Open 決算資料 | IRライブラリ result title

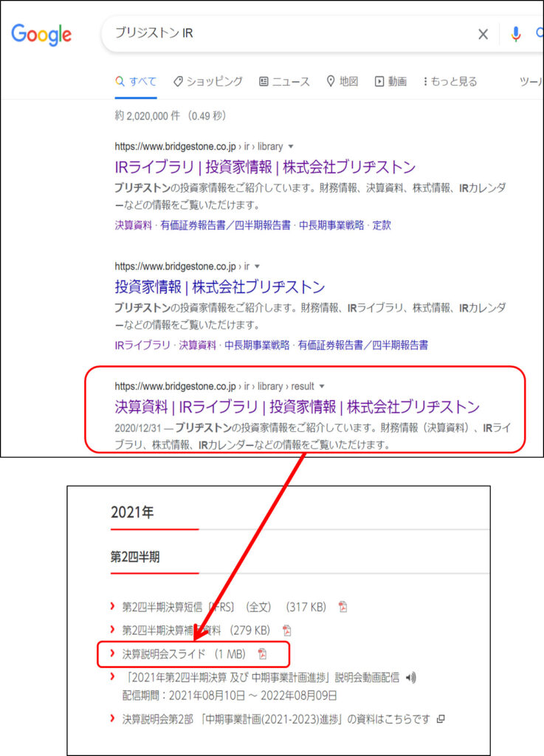click(297, 407)
